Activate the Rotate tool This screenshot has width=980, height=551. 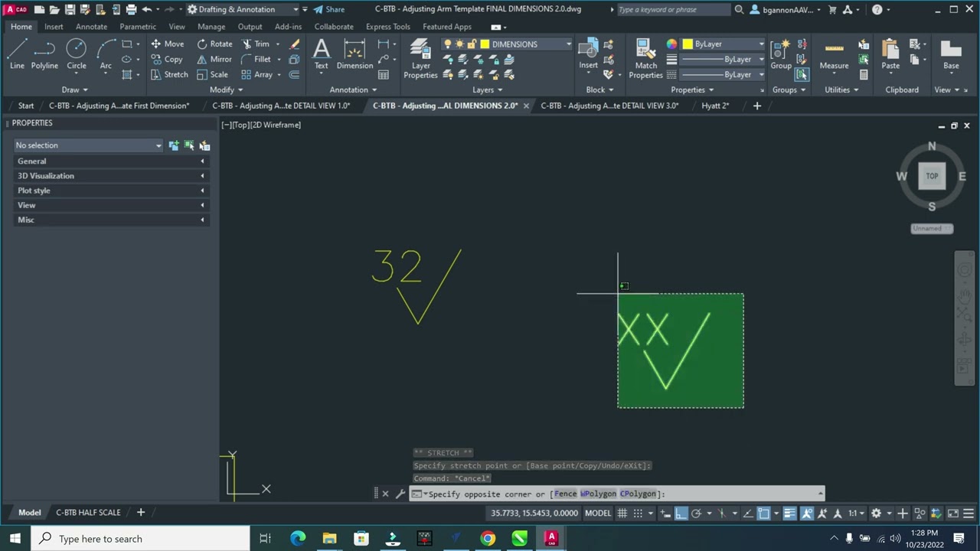point(214,44)
